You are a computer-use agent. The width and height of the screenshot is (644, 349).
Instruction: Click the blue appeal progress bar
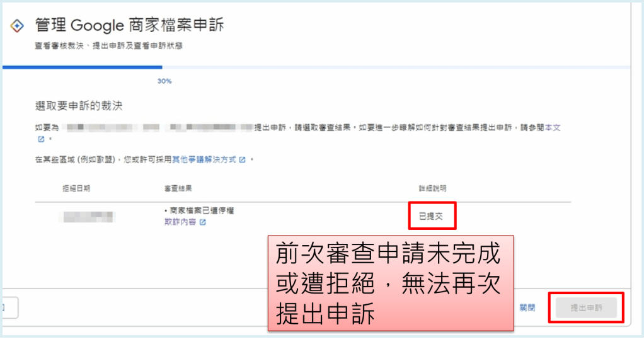(x=82, y=66)
